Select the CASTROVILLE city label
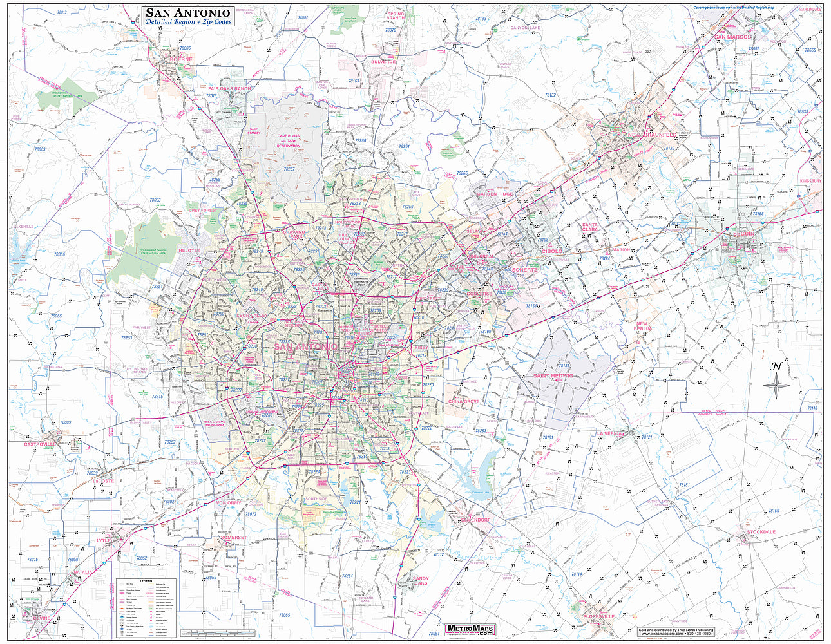The height and width of the screenshot is (644, 831). click(41, 444)
